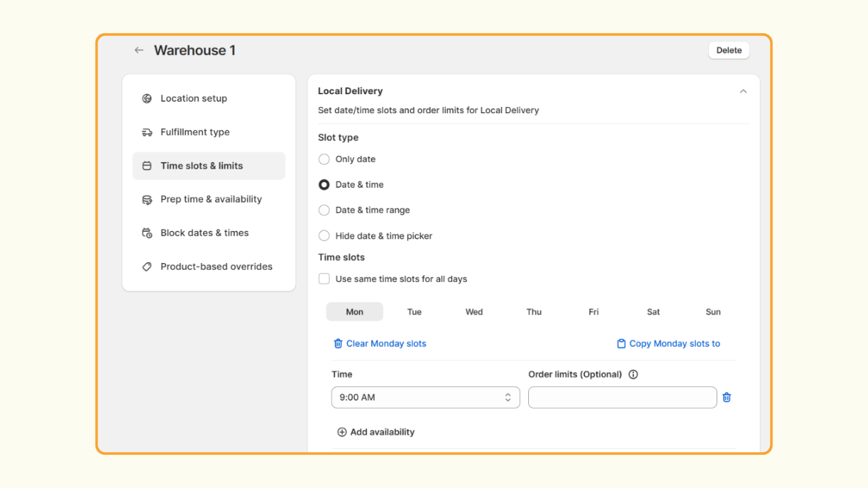This screenshot has height=488, width=868.
Task: Click the Prep time & availability icon
Action: tap(146, 199)
